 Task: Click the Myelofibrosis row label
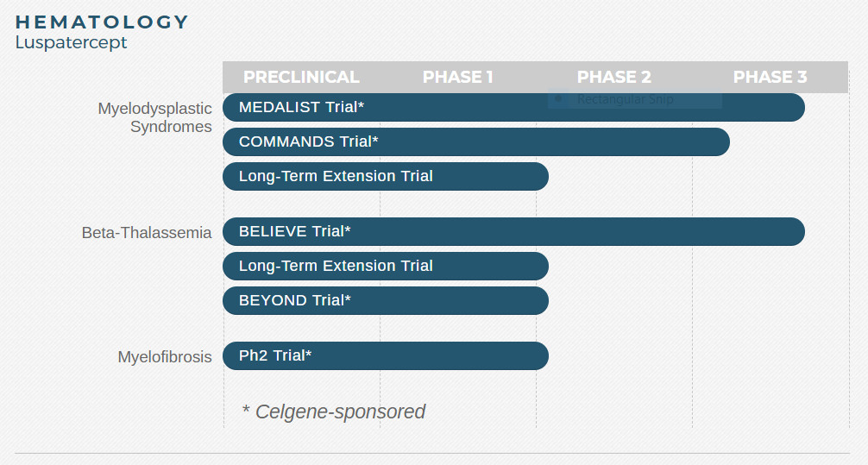click(x=165, y=356)
